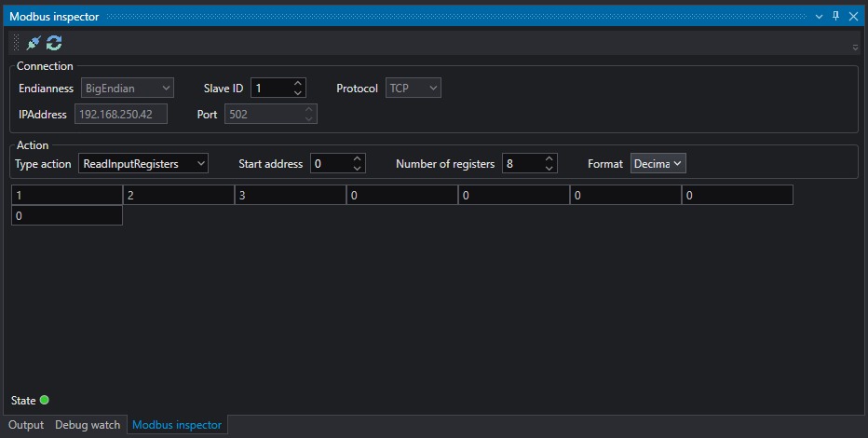Select the Modbus inspector tab
Screen dimensions: 868x438
177,425
